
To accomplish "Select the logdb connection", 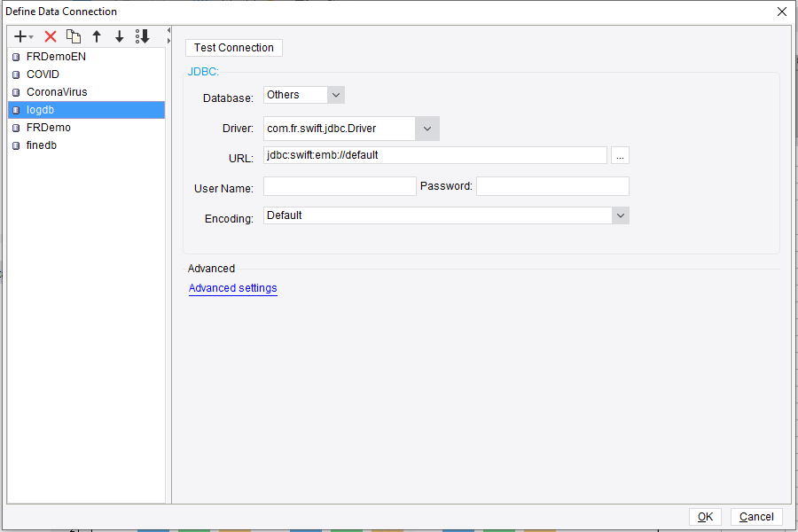I will (86, 110).
